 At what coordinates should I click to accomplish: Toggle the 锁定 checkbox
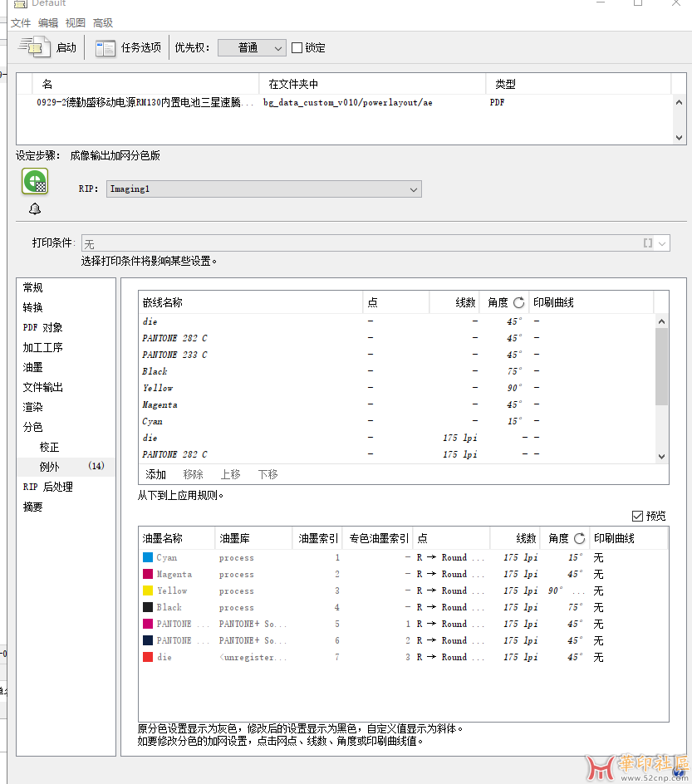click(x=297, y=48)
